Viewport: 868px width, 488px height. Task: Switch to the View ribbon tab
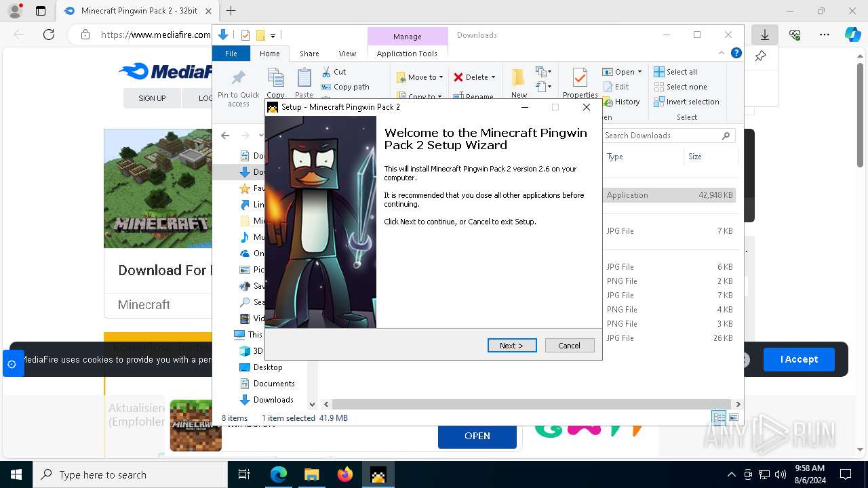(347, 54)
